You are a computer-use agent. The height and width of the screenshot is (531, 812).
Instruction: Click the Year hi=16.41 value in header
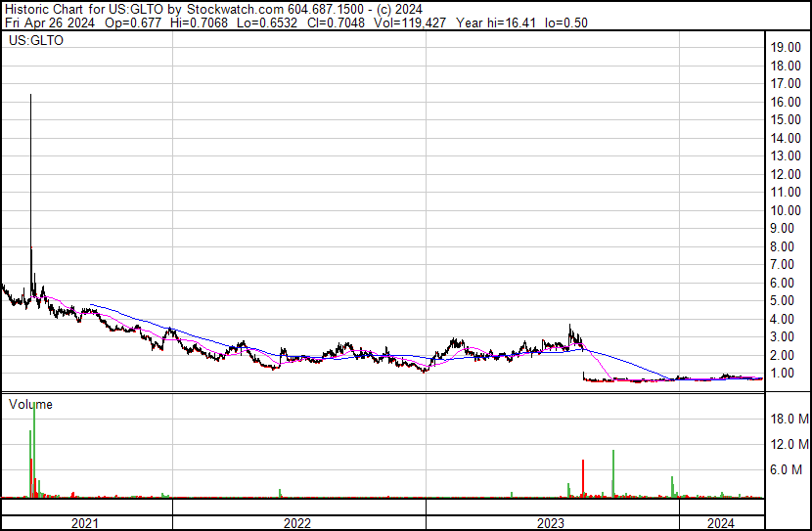point(496,22)
